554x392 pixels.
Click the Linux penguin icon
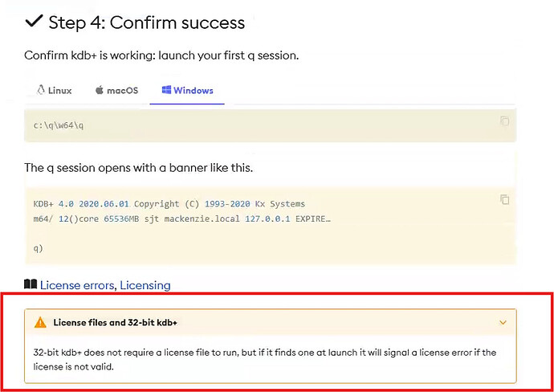[x=41, y=90]
